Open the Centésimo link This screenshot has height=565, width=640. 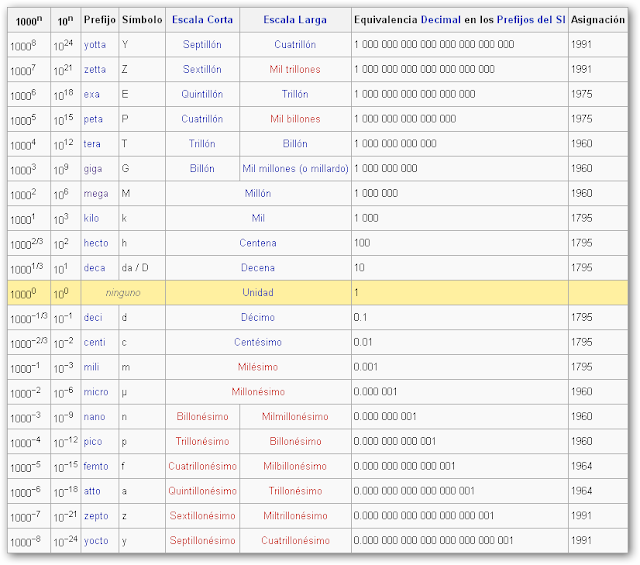click(258, 343)
